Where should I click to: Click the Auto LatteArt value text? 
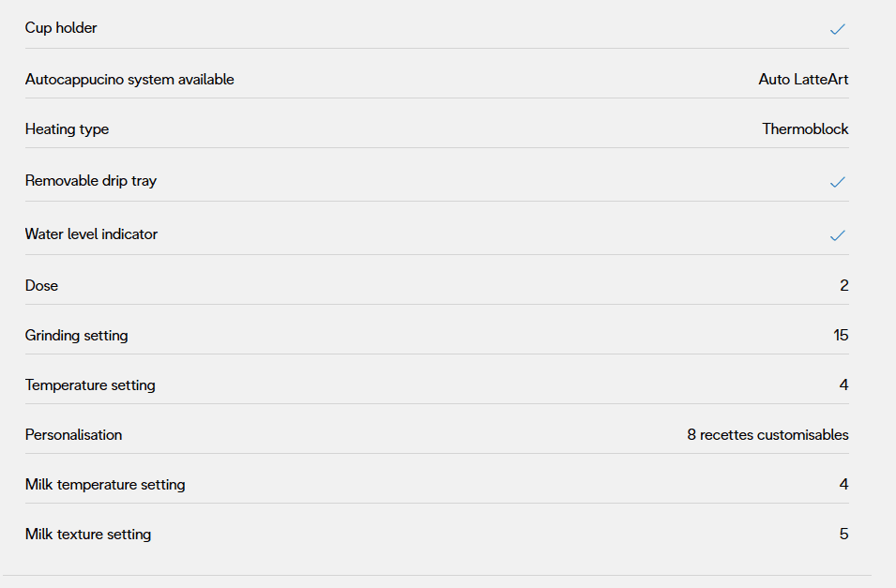pyautogui.click(x=803, y=80)
